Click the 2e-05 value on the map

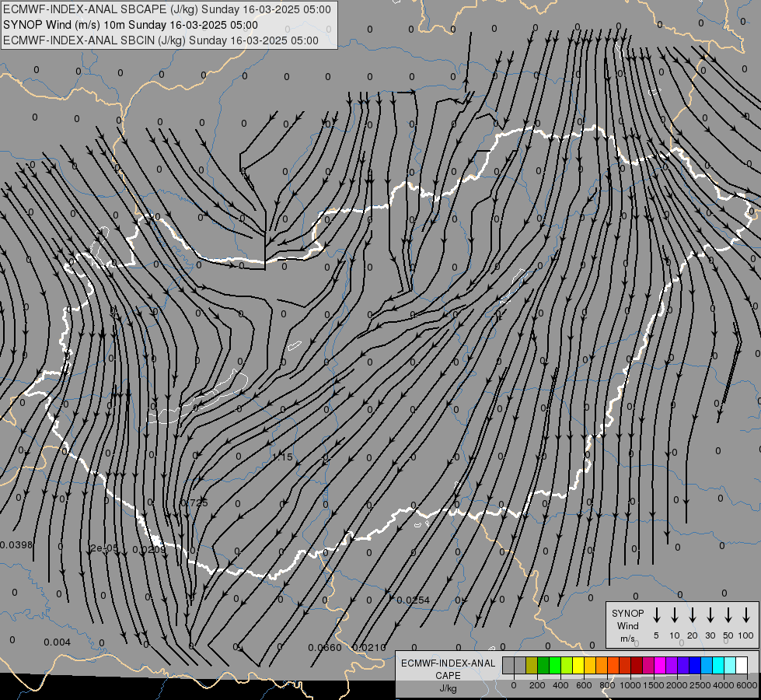tap(104, 548)
